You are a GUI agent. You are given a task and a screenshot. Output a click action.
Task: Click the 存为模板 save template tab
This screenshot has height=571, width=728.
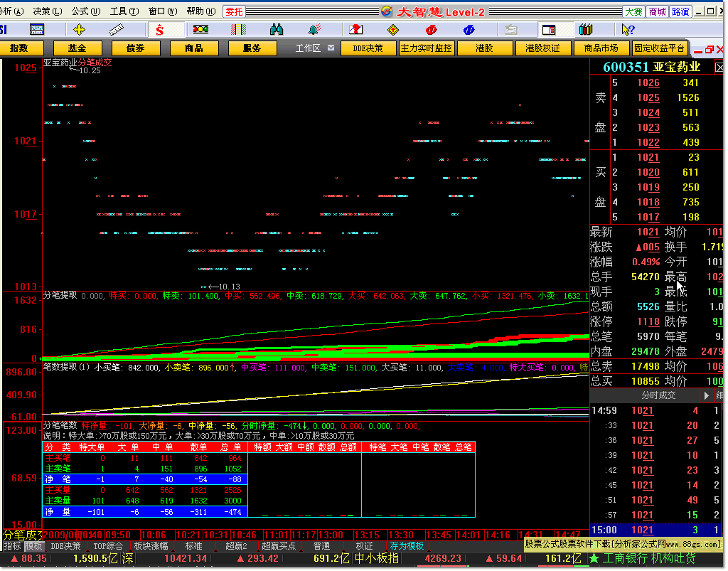(x=407, y=546)
